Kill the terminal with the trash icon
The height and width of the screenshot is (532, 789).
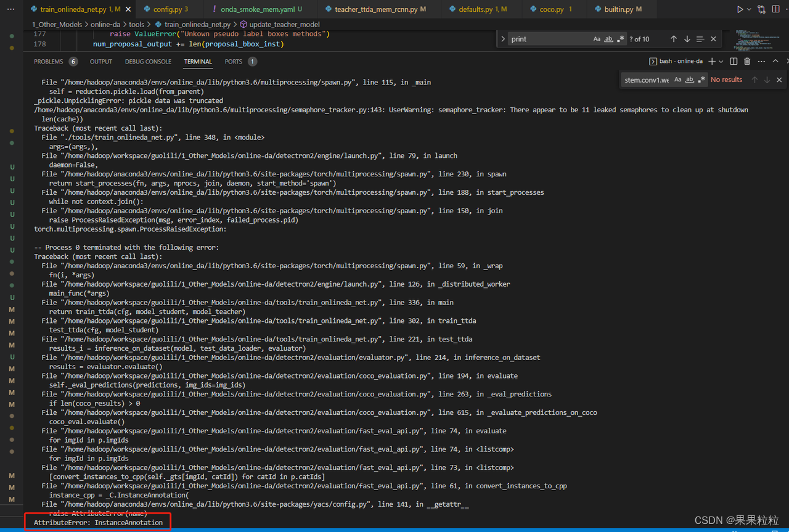(x=747, y=61)
